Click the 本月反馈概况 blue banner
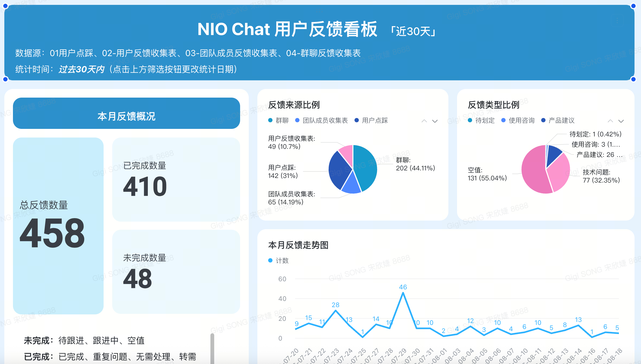Viewport: 641px width, 364px height. (127, 113)
